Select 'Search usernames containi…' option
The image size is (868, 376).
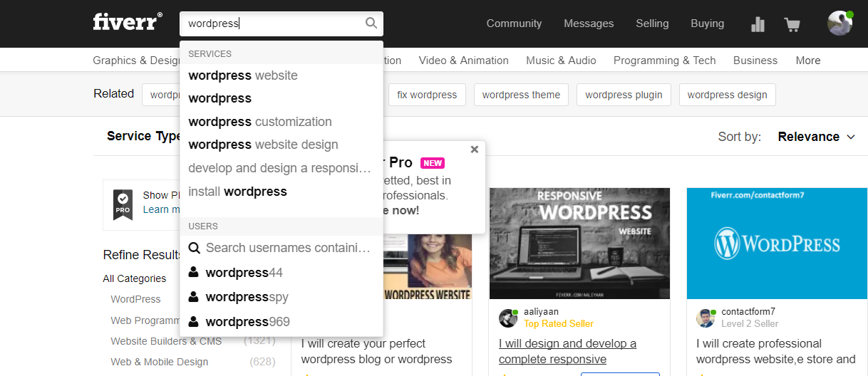click(x=281, y=248)
